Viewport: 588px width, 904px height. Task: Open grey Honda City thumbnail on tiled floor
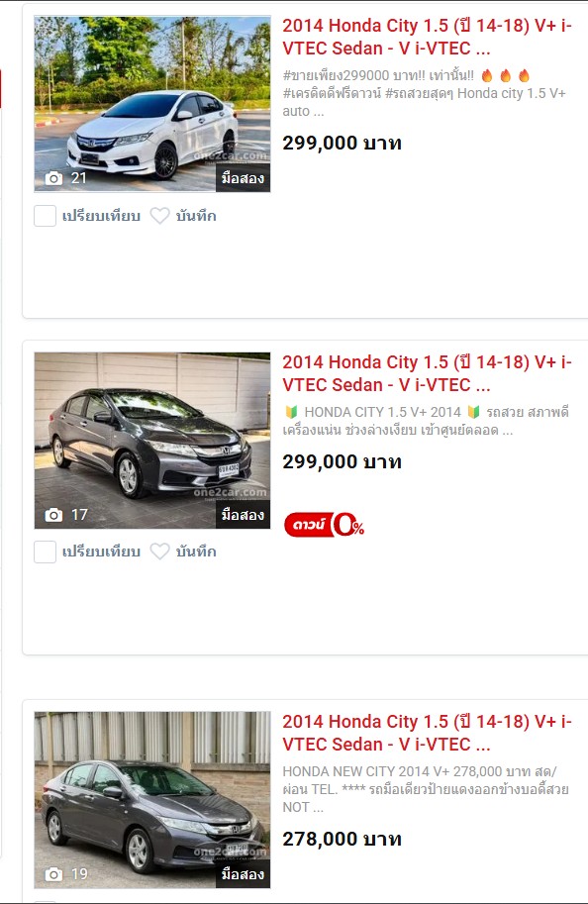click(152, 441)
